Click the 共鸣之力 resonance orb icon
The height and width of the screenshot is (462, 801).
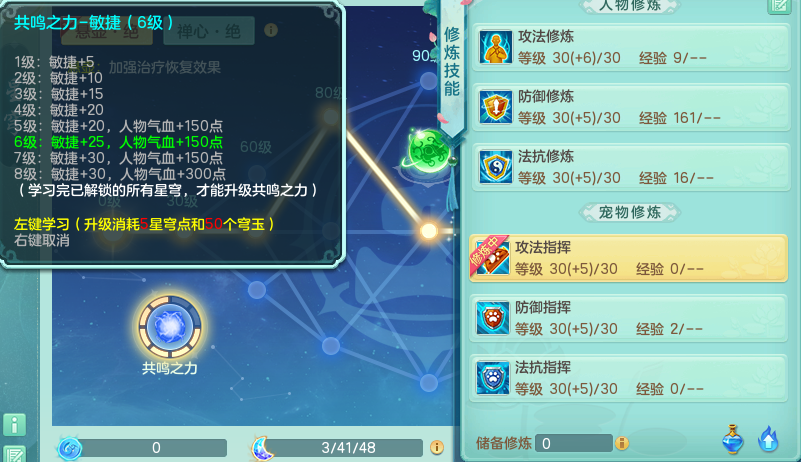click(170, 326)
